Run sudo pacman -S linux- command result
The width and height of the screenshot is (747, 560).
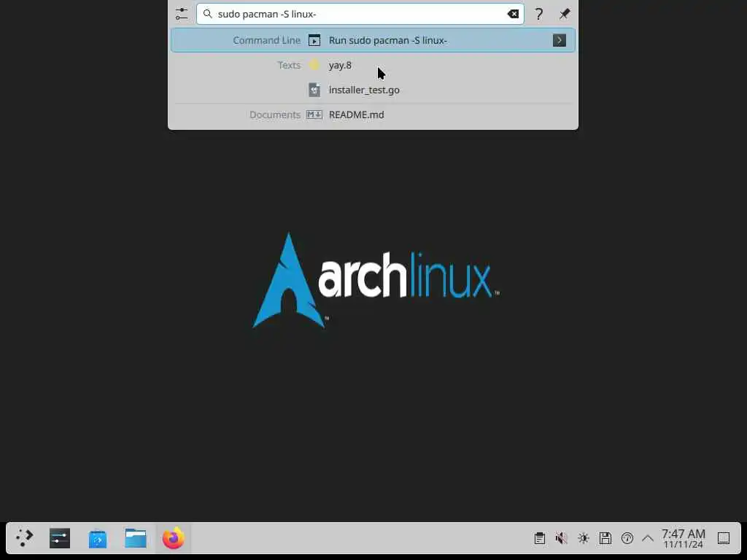pos(373,41)
